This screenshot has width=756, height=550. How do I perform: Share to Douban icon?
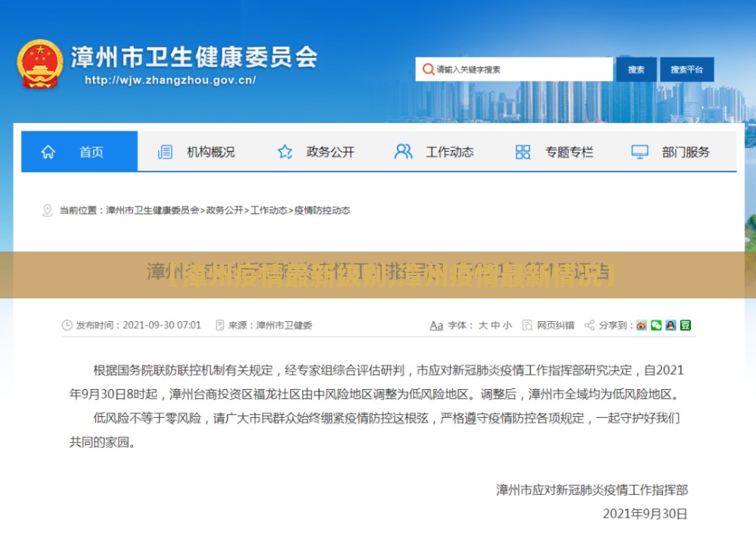pos(686,325)
